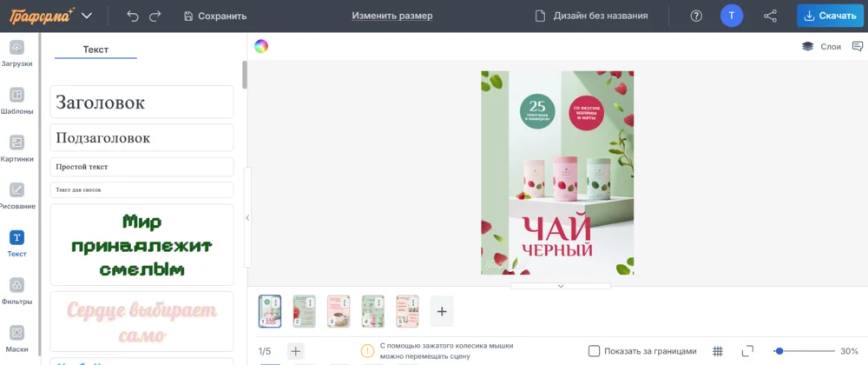Click the redo arrow icon
Viewport: 868px width, 365px height.
[155, 16]
